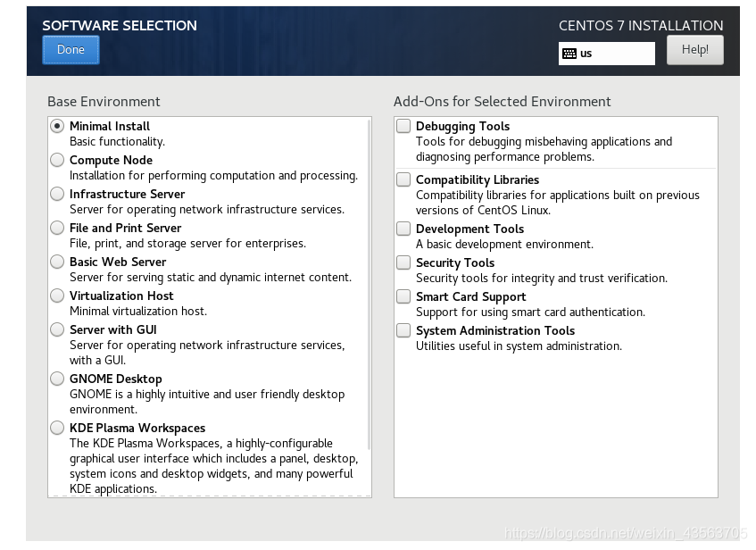This screenshot has width=756, height=550.
Task: Select the Compute Node radio button
Action: [57, 160]
